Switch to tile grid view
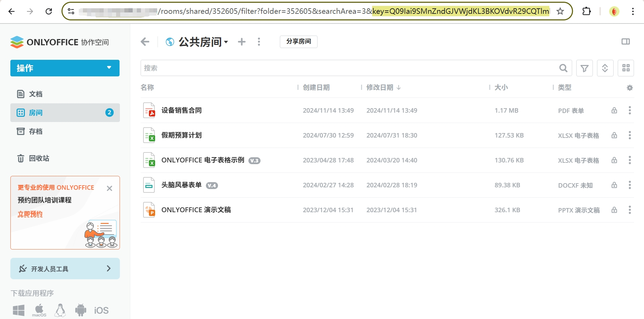Image resolution: width=644 pixels, height=319 pixels. pos(626,68)
